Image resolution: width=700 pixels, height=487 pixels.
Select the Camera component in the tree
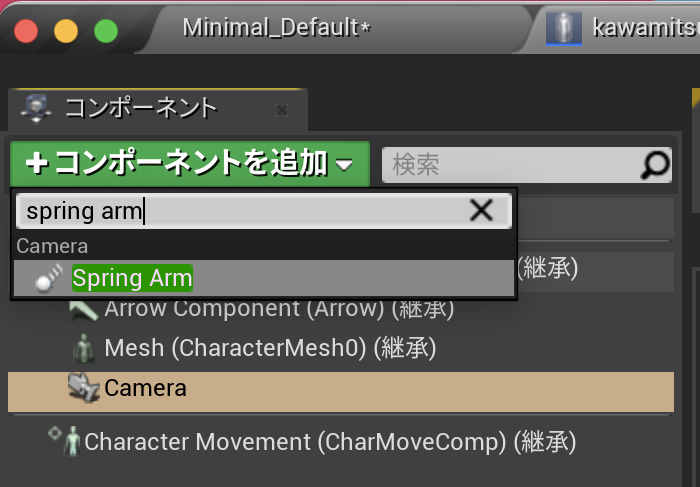(341, 388)
